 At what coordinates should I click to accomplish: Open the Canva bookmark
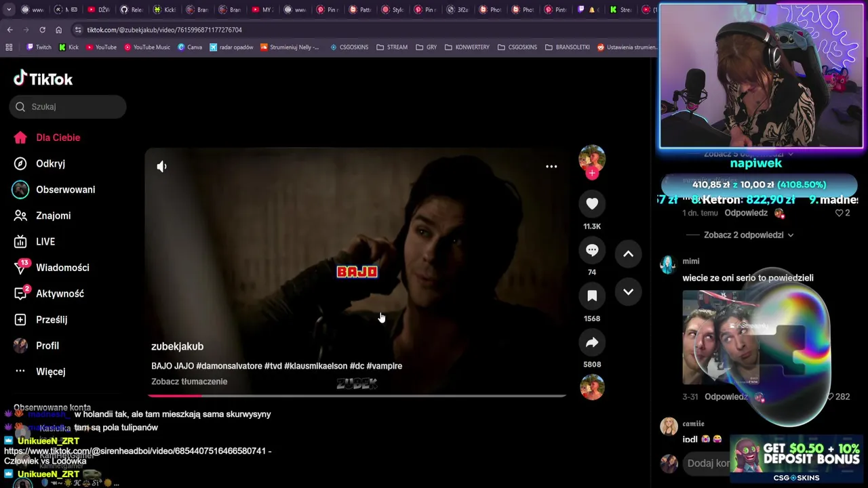(191, 47)
